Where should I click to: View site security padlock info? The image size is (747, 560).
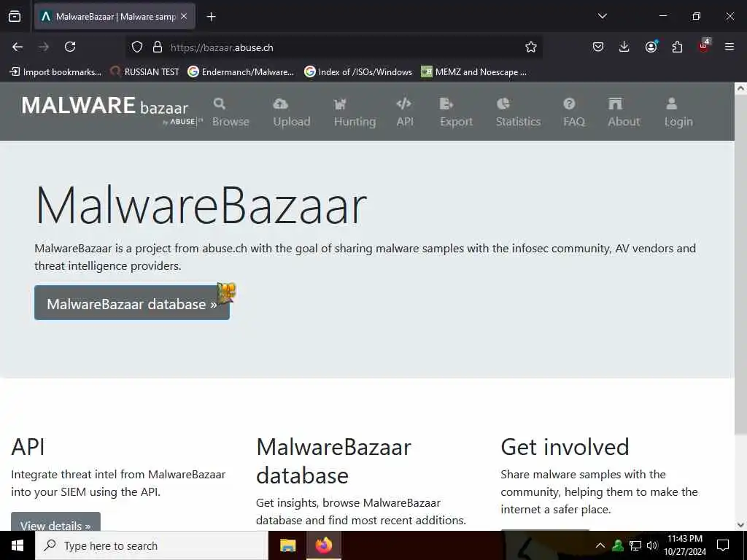(158, 47)
